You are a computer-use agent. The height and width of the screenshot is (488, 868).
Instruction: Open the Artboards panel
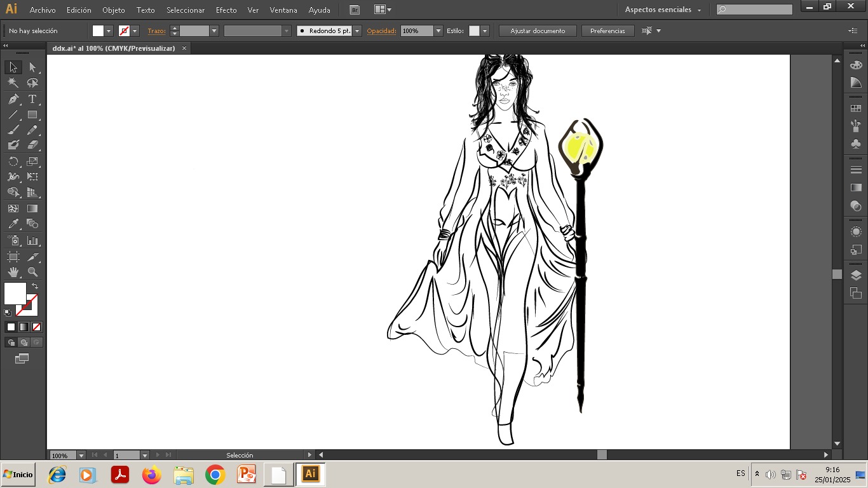tap(856, 293)
